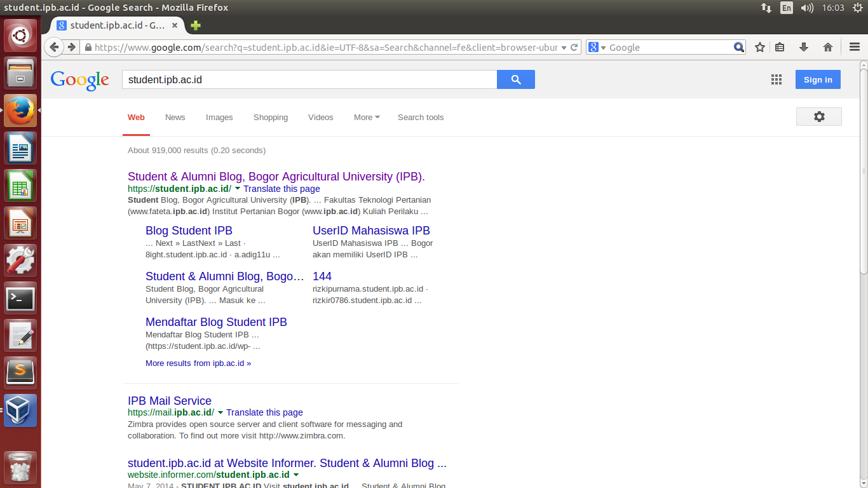Open UserID Mahasiswa IPB sitelink
This screenshot has height=488, width=868.
(x=371, y=231)
